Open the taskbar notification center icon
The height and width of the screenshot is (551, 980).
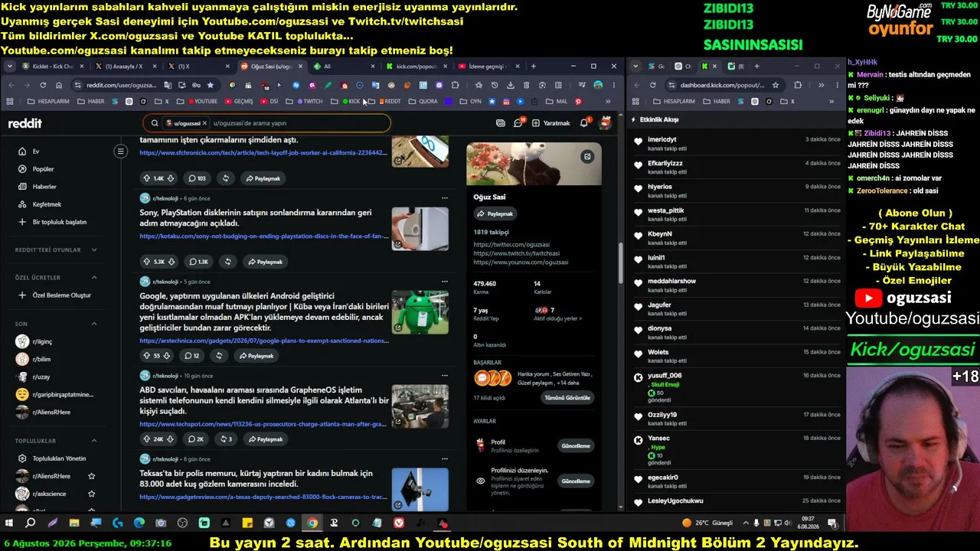click(832, 523)
